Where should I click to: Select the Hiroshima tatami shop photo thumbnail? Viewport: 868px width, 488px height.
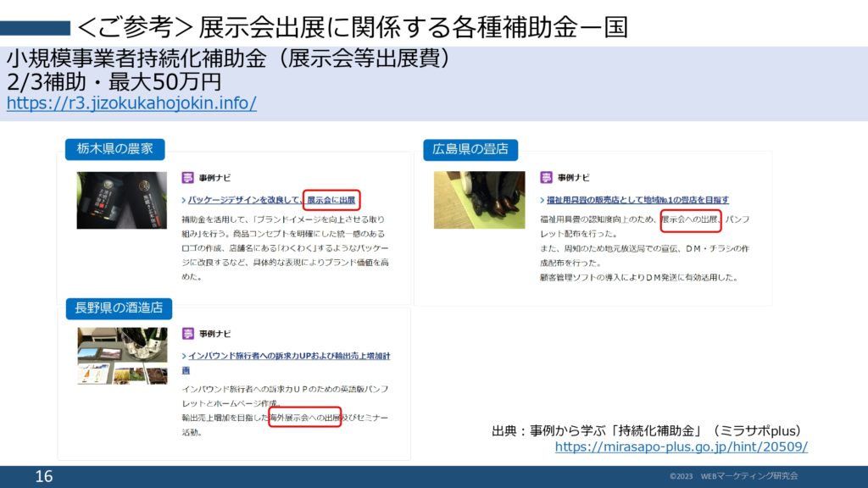479,200
